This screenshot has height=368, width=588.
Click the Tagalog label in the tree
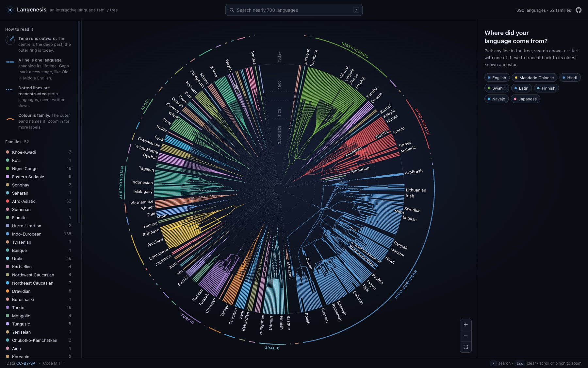pyautogui.click(x=146, y=169)
